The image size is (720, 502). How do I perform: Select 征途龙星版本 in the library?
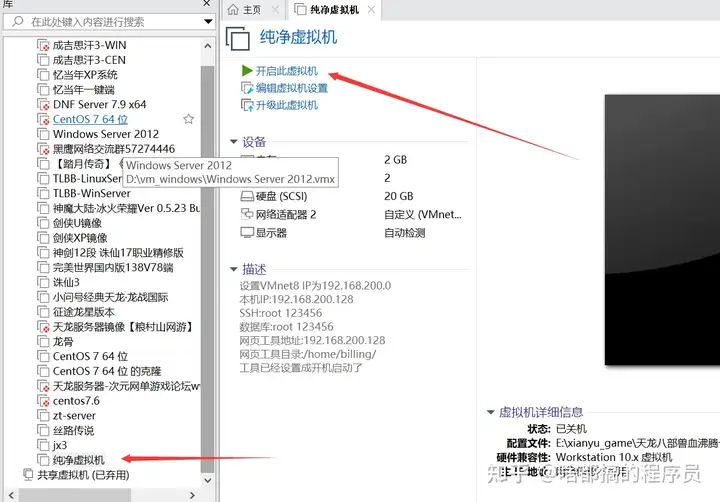click(84, 312)
